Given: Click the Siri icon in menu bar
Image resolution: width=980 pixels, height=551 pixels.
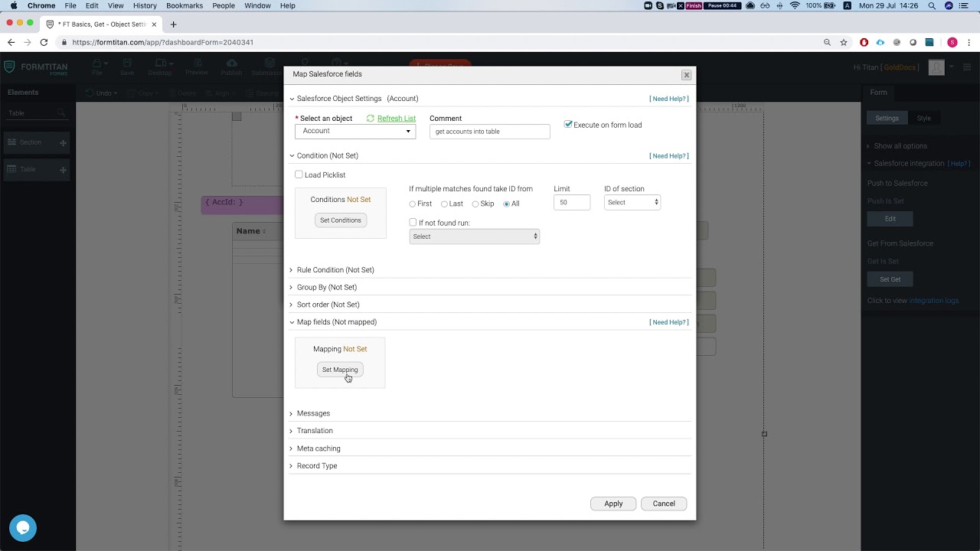Looking at the screenshot, I should click(949, 5).
